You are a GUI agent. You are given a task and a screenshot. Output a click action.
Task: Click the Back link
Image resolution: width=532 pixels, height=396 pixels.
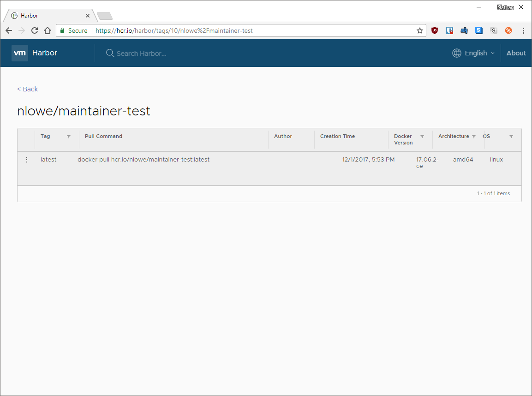27,89
